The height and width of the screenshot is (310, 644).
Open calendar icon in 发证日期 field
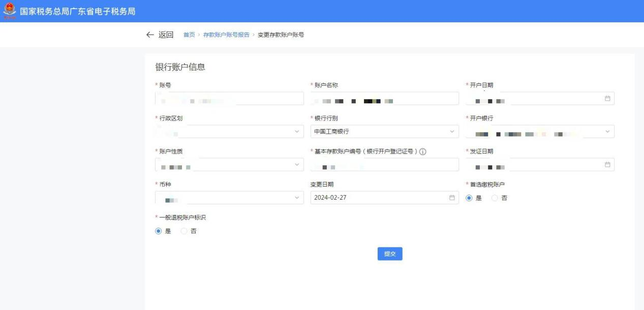tap(607, 165)
